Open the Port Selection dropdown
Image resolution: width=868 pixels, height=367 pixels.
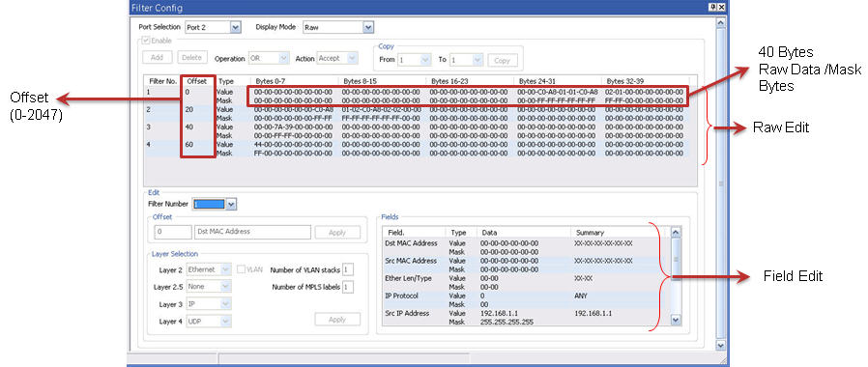point(213,27)
